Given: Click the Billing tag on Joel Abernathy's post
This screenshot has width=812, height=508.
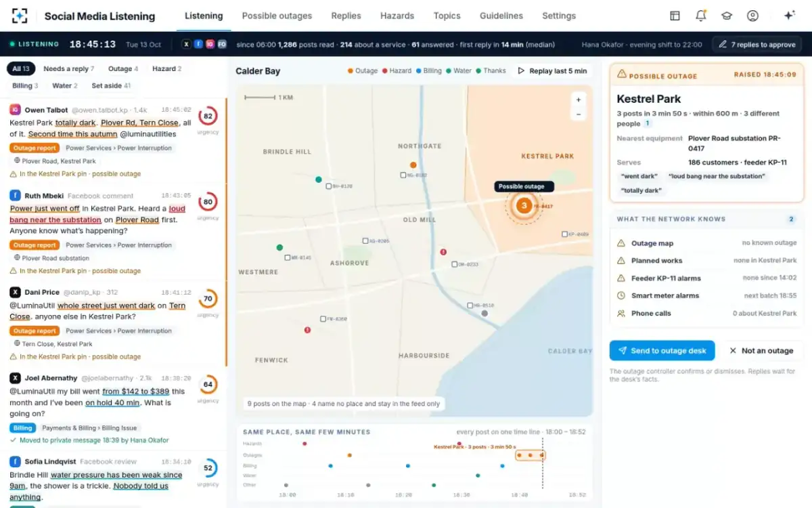Looking at the screenshot, I should click(22, 428).
